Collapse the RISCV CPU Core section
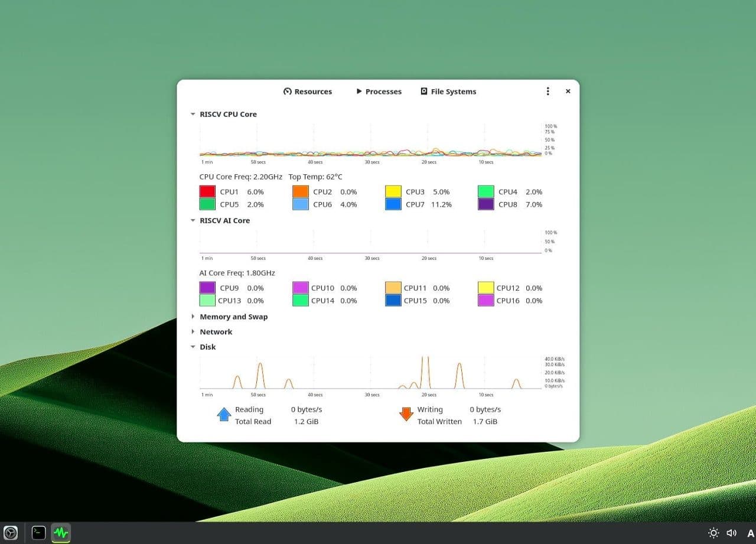Viewport: 756px width, 544px height. point(193,115)
